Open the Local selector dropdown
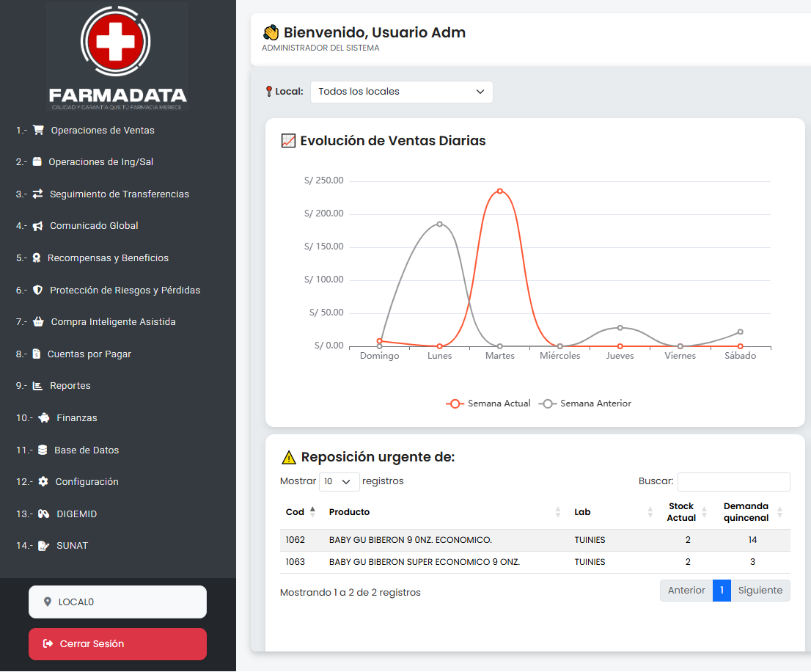811x672 pixels. pos(402,92)
